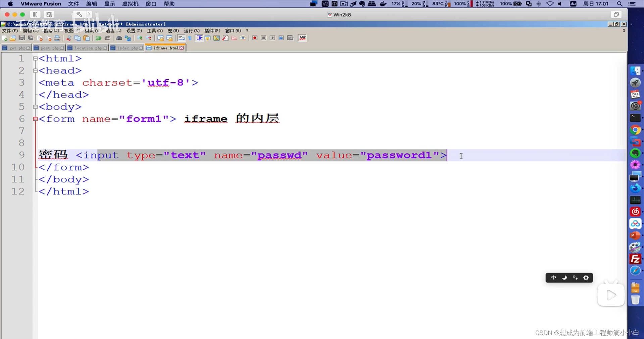
Task: Click the Redo toolbar icon
Action: 107,38
